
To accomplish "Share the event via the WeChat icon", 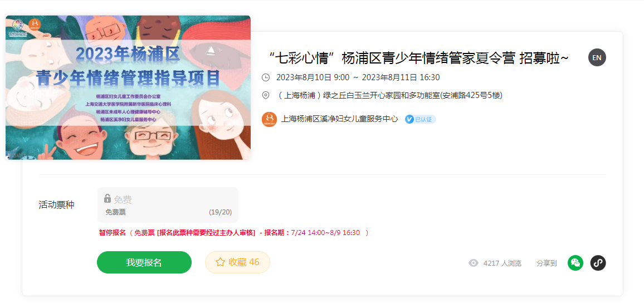I will (575, 263).
